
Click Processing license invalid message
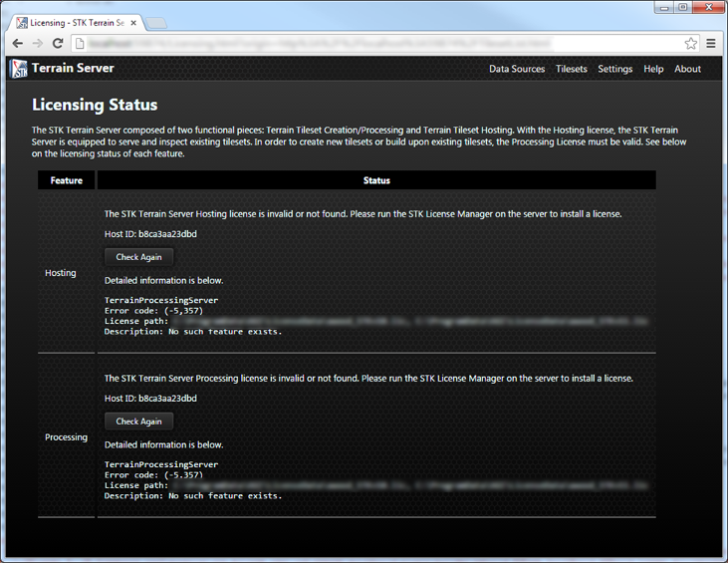click(x=368, y=379)
